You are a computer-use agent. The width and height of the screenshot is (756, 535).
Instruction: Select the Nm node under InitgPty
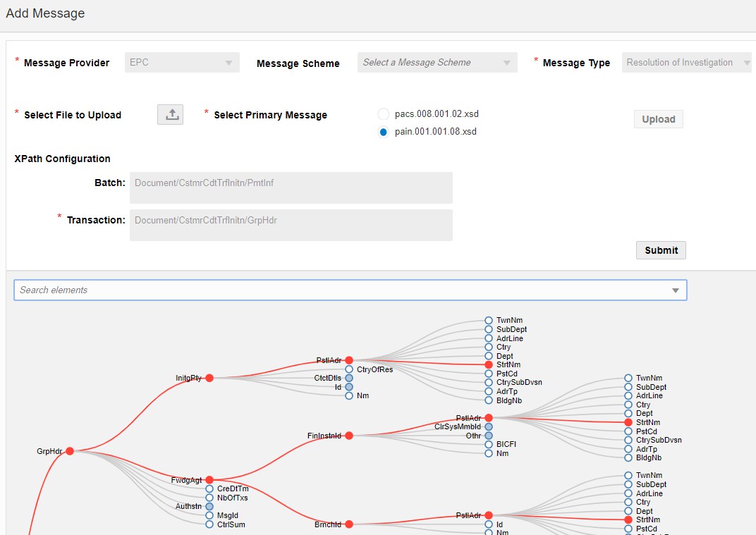(x=349, y=395)
